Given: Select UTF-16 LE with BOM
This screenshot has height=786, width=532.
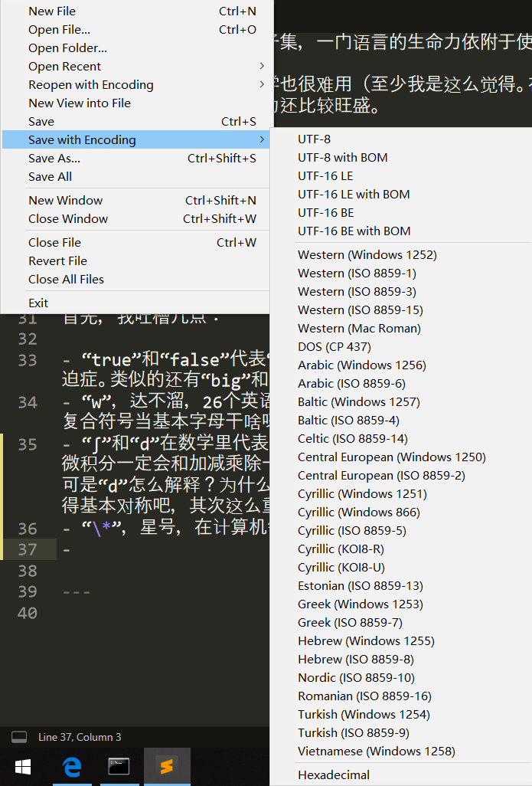Looking at the screenshot, I should [354, 195].
